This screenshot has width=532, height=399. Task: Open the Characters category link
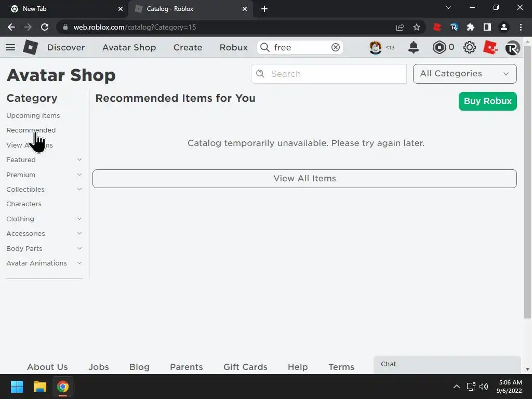24,204
